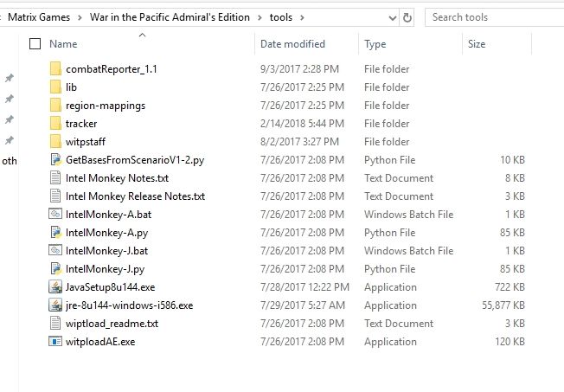Expand the chevron after Matrix Games breadcrumb
The width and height of the screenshot is (564, 392).
pos(80,17)
